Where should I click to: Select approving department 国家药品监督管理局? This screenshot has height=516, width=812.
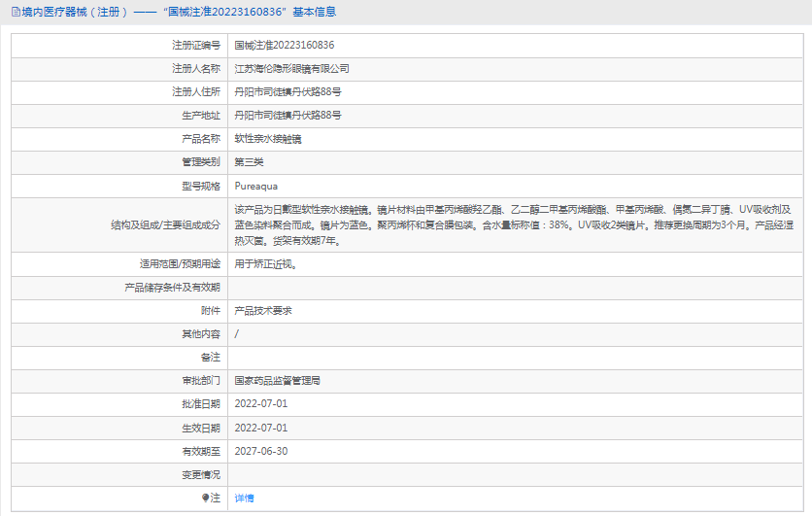pyautogui.click(x=277, y=380)
